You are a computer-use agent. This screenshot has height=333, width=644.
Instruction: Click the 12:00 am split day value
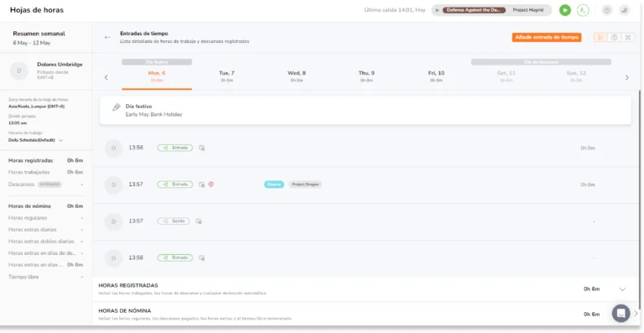click(x=18, y=122)
